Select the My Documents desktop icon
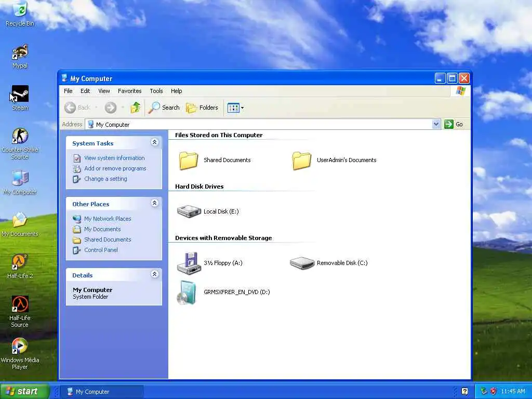This screenshot has width=532, height=399. click(20, 224)
